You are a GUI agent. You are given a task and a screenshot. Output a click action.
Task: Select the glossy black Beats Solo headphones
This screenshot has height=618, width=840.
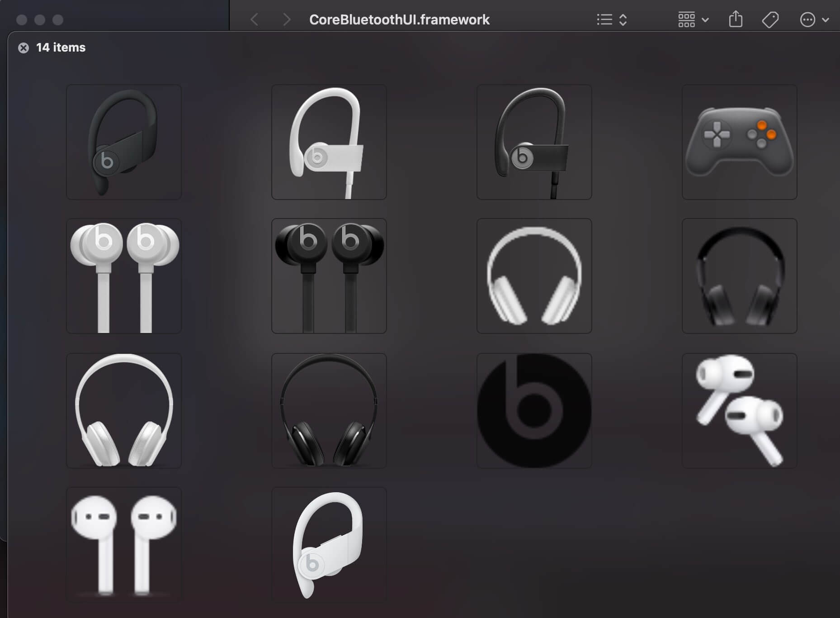tap(329, 411)
